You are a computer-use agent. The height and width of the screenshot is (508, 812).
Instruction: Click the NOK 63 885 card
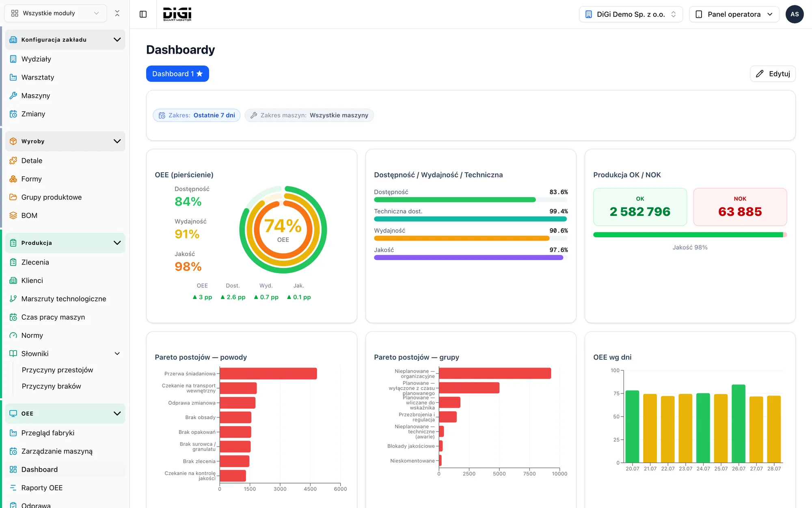click(x=740, y=207)
